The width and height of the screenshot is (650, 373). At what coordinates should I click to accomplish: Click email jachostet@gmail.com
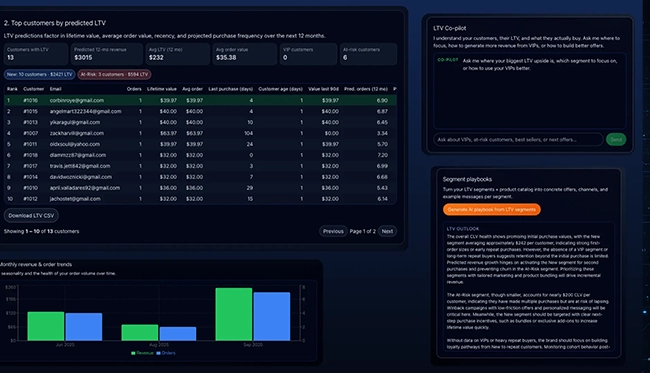click(75, 199)
